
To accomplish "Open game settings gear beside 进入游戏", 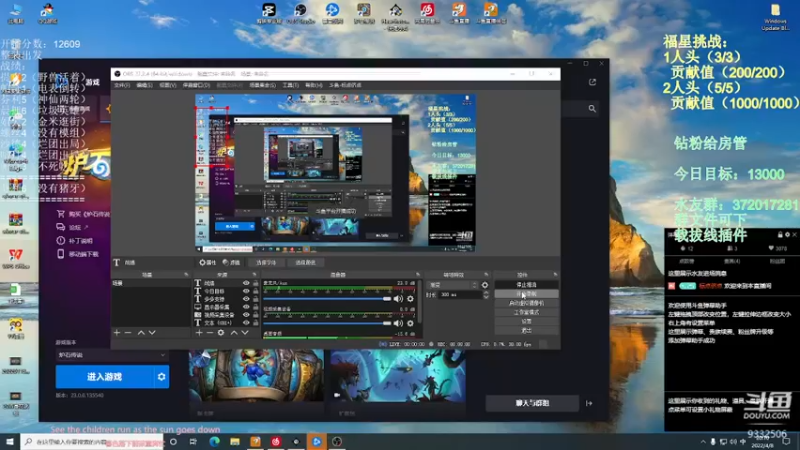I will click(x=161, y=377).
